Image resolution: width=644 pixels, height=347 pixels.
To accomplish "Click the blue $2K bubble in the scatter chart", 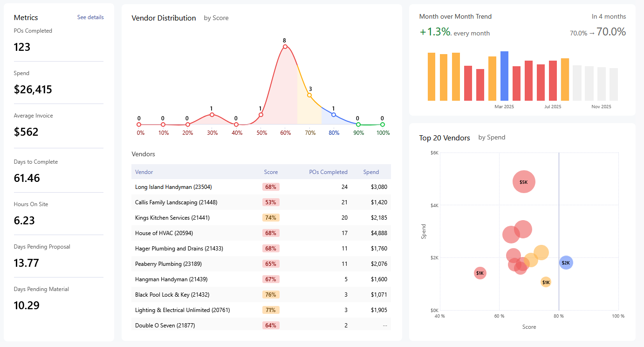I will [x=566, y=263].
